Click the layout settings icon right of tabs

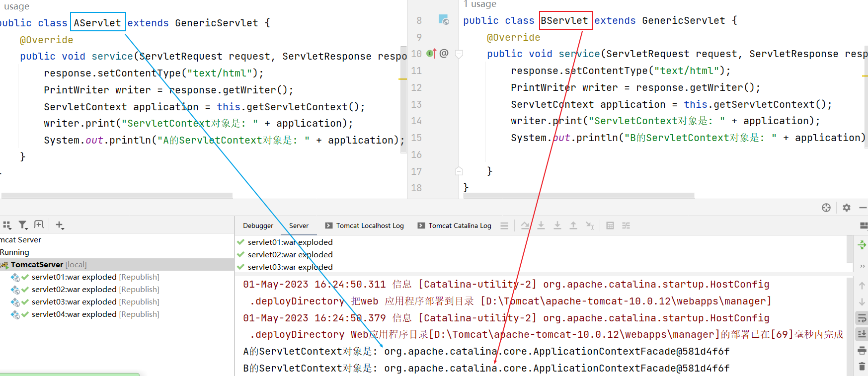(x=864, y=226)
